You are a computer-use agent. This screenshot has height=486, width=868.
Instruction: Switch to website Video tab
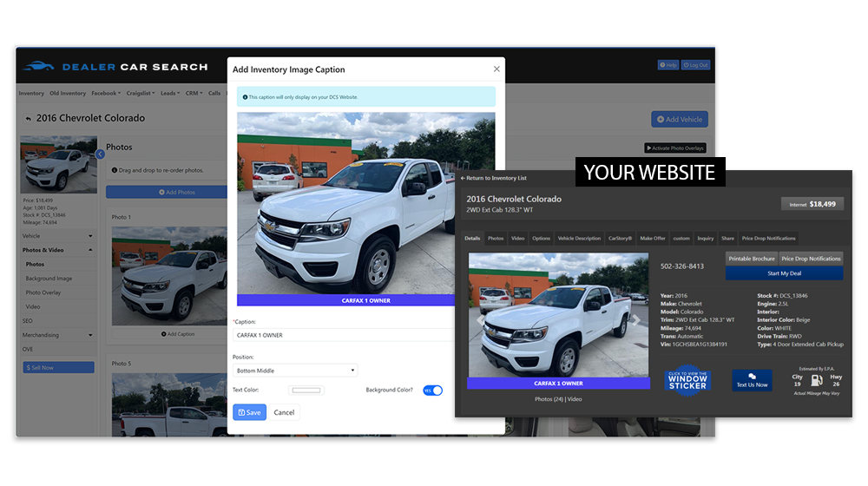click(517, 239)
